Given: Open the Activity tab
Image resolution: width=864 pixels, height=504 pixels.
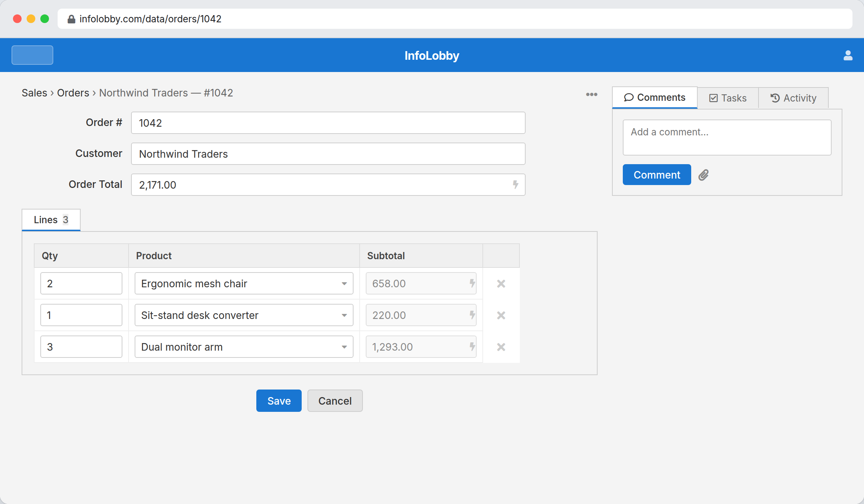Looking at the screenshot, I should [x=793, y=98].
